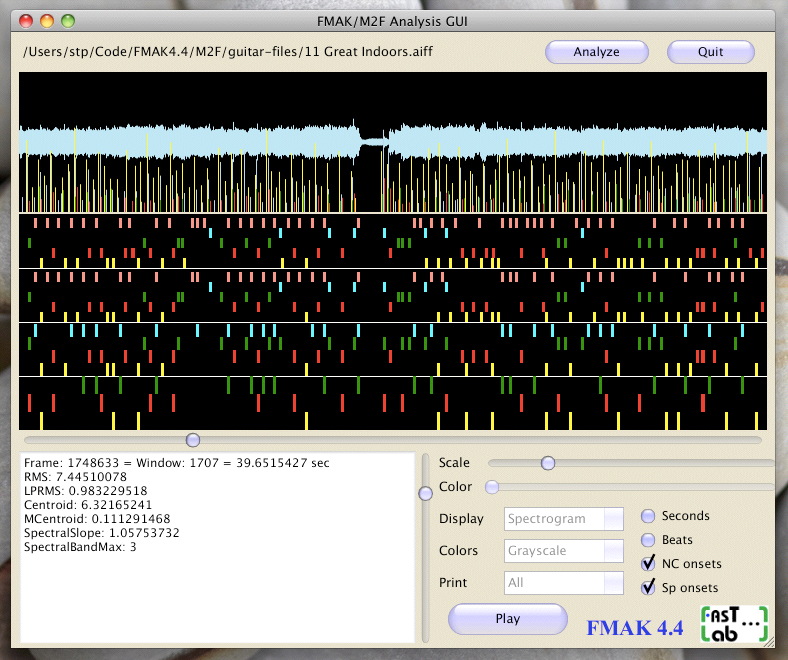
Task: Click the 'RMS: 7.44510078' line
Action: (x=75, y=477)
